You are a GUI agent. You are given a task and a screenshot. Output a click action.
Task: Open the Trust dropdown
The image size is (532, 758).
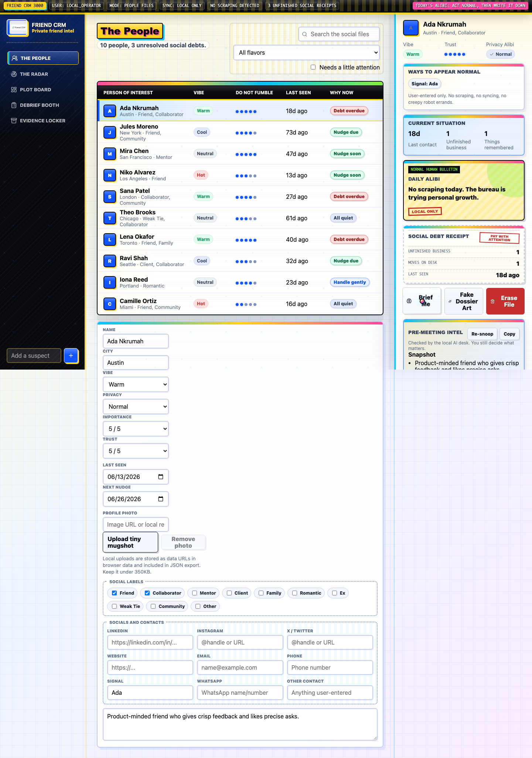pyautogui.click(x=136, y=451)
